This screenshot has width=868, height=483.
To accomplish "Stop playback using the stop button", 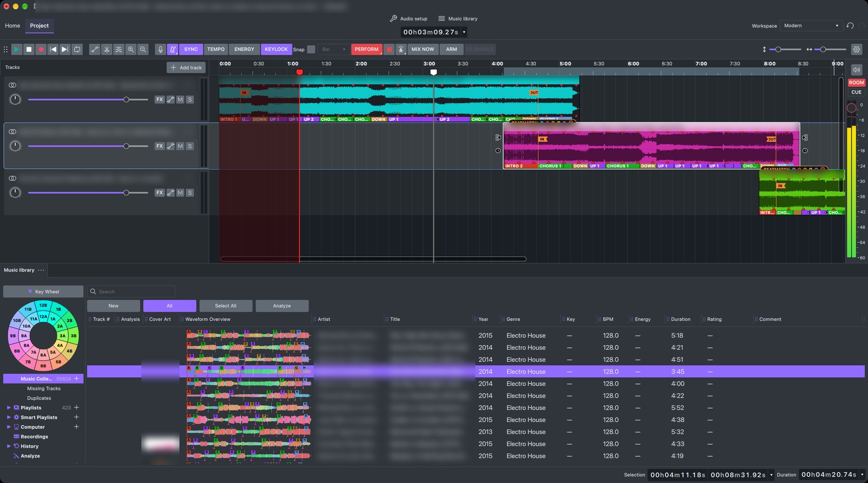I will click(x=29, y=49).
